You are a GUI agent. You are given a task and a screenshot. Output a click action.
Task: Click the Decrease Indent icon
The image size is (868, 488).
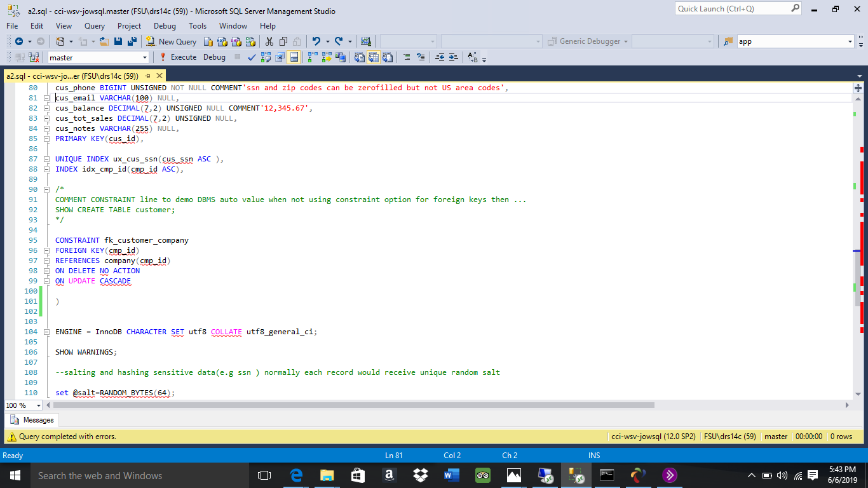tap(440, 57)
